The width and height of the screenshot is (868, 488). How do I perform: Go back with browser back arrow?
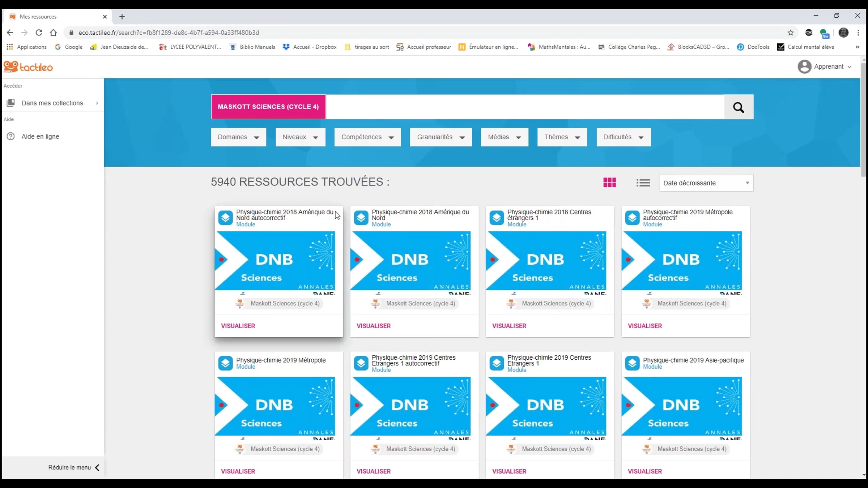[x=10, y=33]
